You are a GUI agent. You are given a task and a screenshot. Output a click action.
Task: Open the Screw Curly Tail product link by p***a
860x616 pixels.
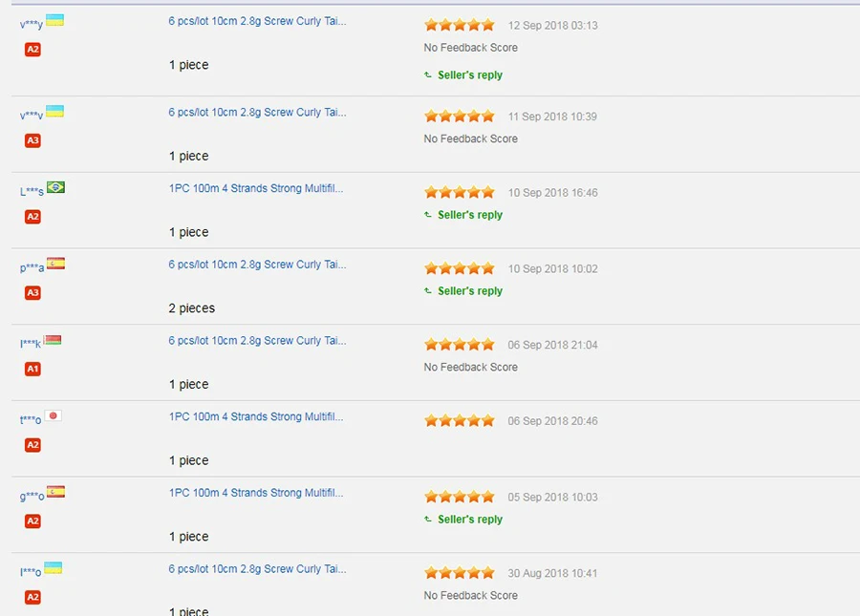coord(257,265)
